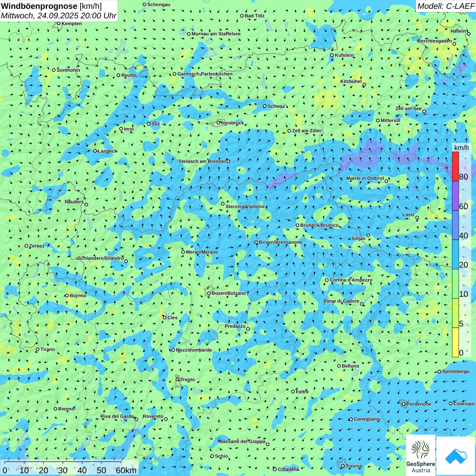Image resolution: width=476 pixels, height=476 pixels.
Task: Click the 'Kufstein' city label
Action: [x=344, y=55]
